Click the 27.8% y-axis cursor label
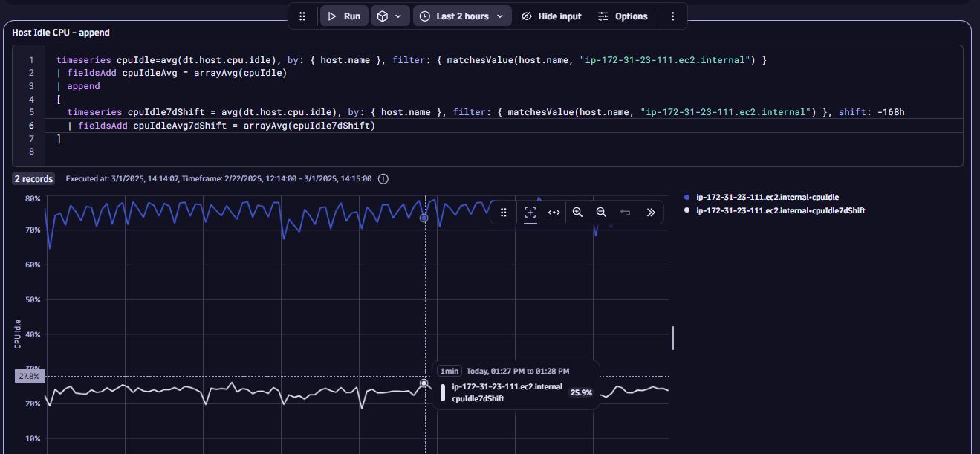 tap(30, 377)
